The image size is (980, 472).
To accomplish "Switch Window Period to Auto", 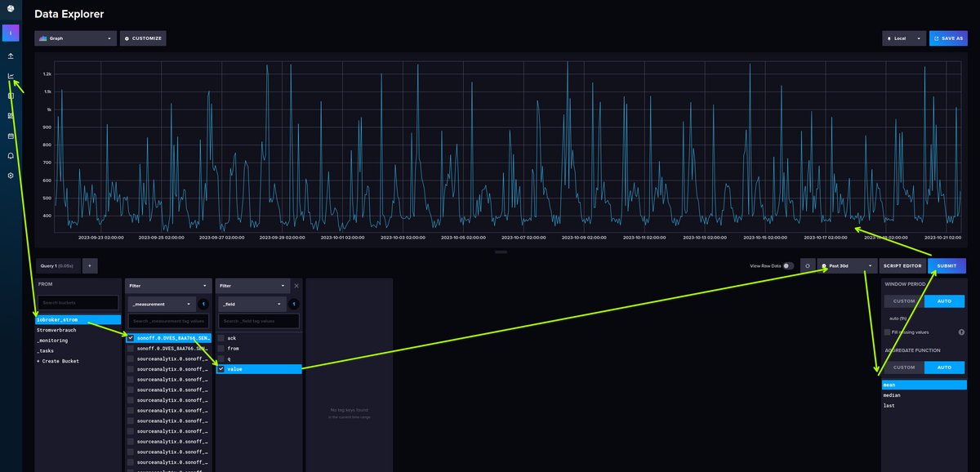I will pos(943,301).
